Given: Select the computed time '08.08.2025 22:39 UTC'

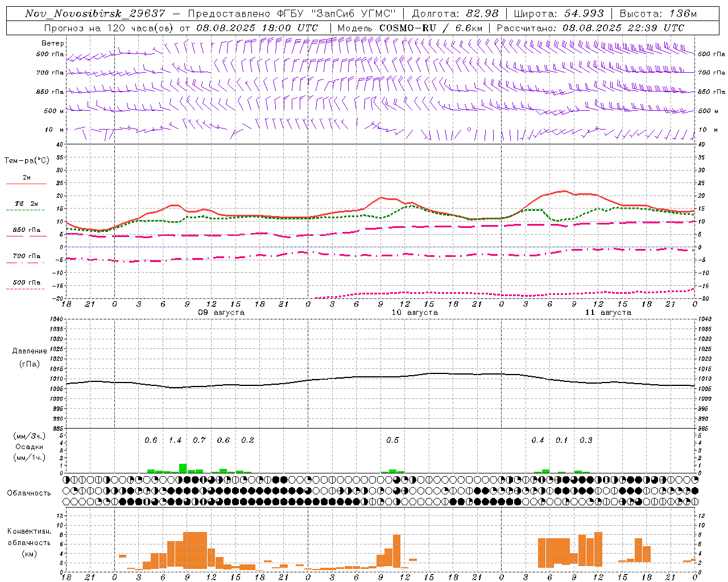Looking at the screenshot, I should click(x=623, y=28).
